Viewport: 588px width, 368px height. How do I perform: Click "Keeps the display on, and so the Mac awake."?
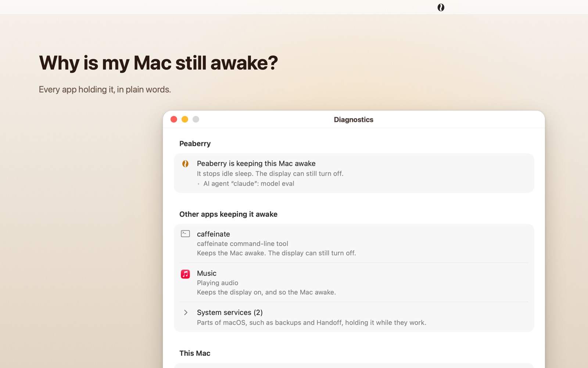click(266, 292)
